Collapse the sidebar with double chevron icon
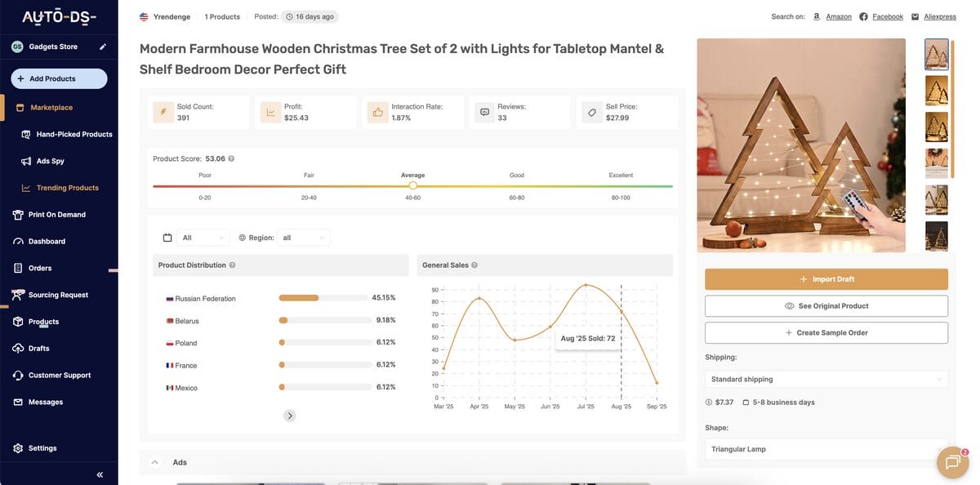The width and height of the screenshot is (980, 485). (x=100, y=474)
